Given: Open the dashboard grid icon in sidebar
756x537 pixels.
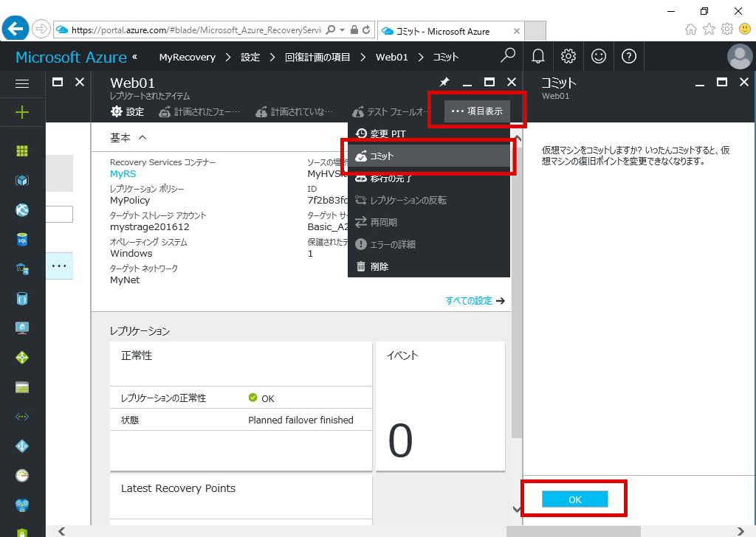Looking at the screenshot, I should (22, 151).
